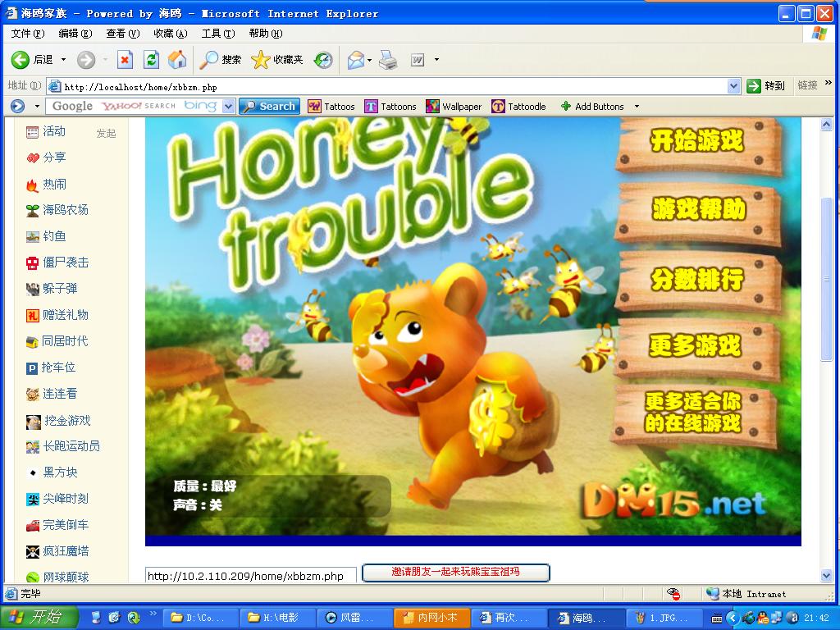Click the 发起 link beside 活动
The width and height of the screenshot is (840, 630).
click(x=106, y=134)
